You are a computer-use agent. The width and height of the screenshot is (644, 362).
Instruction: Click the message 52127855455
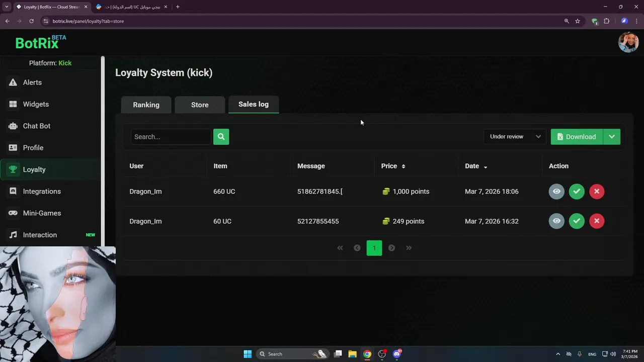pos(318,221)
